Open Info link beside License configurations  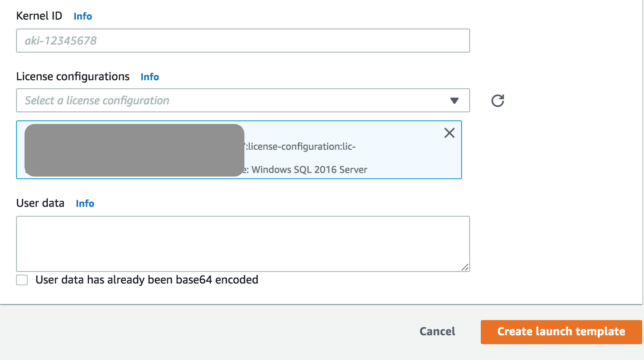150,77
